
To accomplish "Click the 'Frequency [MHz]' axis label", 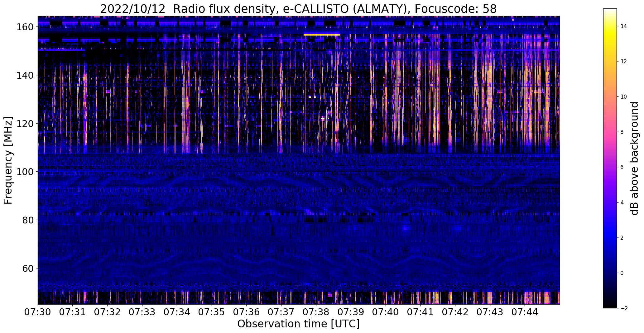I will (x=8, y=160).
